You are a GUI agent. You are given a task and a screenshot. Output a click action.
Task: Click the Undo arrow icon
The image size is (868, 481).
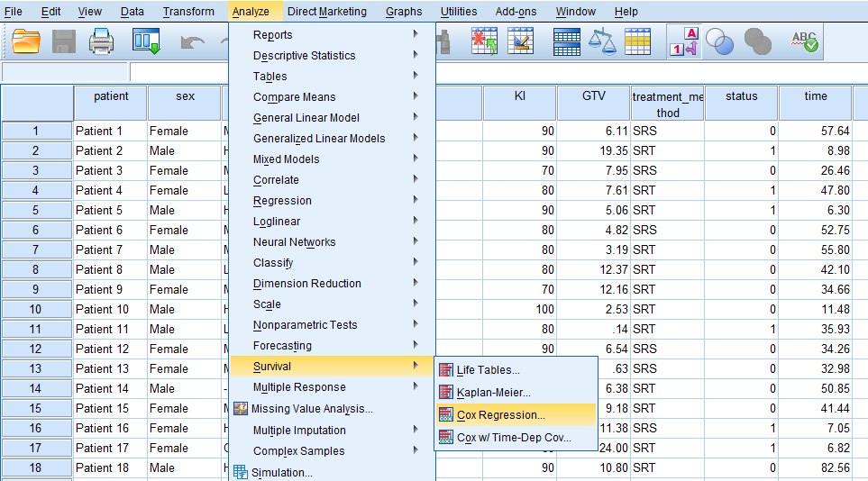click(192, 42)
